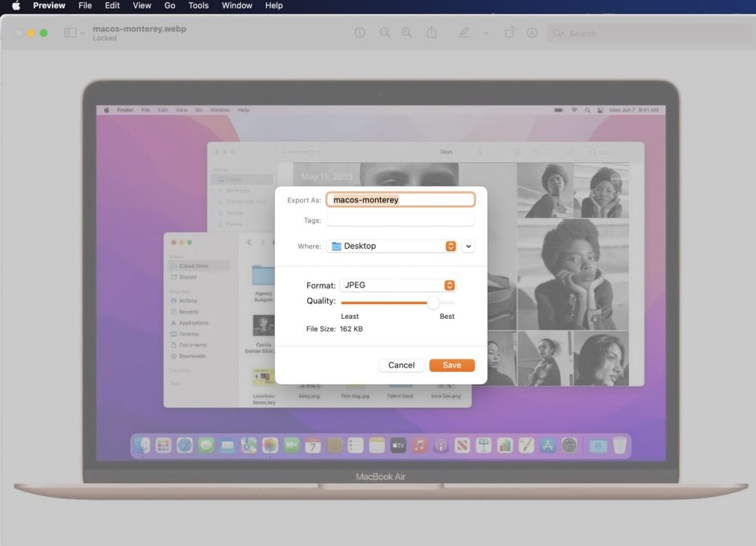Click the Rotate icon in toolbar
756x546 pixels.
pyautogui.click(x=509, y=33)
